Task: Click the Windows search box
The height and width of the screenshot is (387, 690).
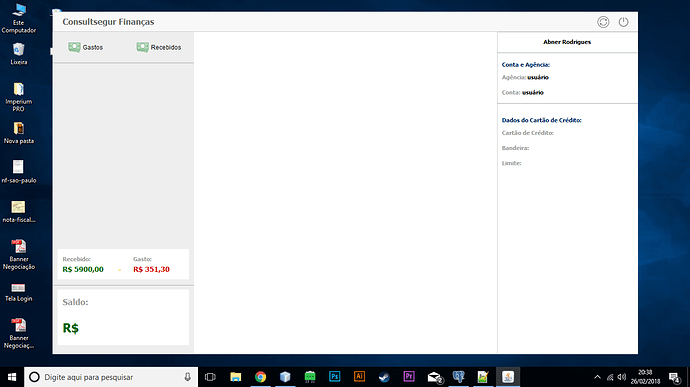Action: pyautogui.click(x=111, y=377)
